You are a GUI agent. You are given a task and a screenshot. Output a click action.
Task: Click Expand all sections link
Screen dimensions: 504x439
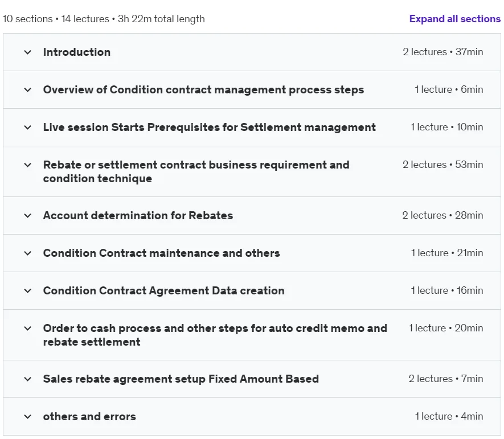tap(455, 19)
